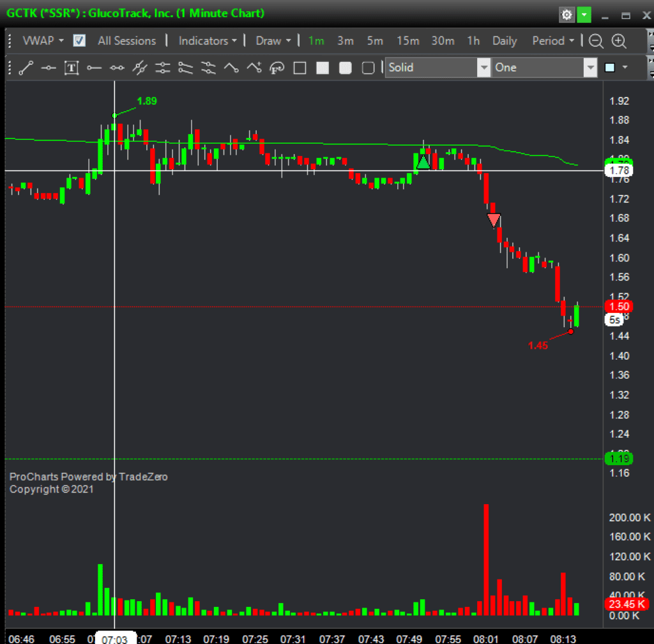Expand the Solid line style dropdown
The image size is (654, 644).
483,68
